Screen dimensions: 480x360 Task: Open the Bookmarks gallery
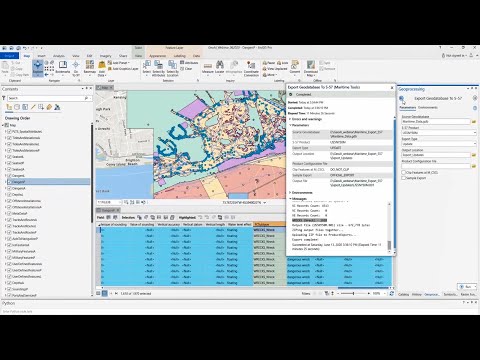click(x=63, y=68)
